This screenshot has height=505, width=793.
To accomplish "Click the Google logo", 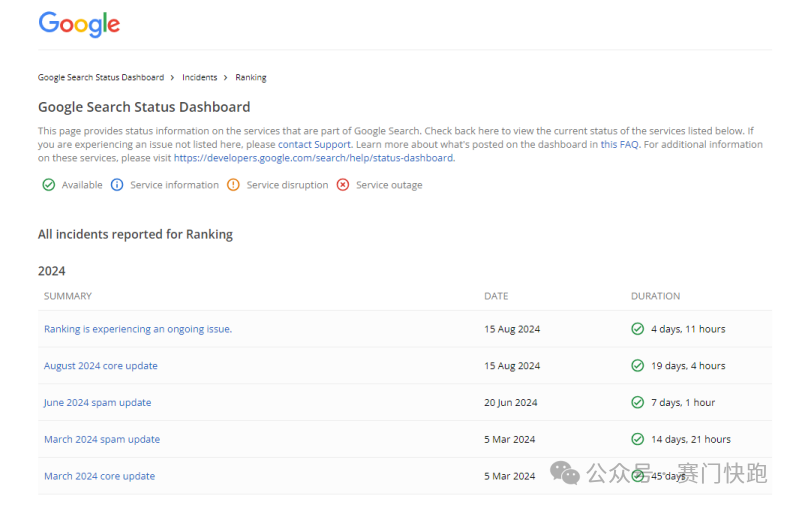I will click(x=79, y=24).
